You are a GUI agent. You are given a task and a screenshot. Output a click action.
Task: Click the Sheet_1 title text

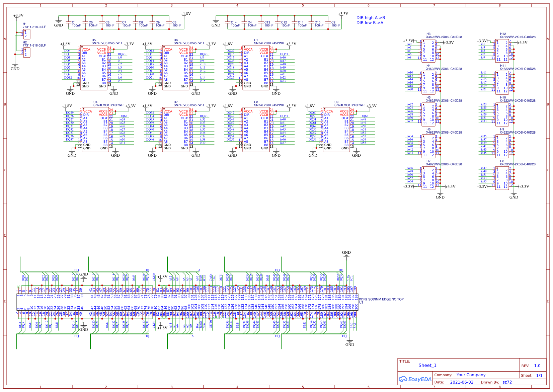click(428, 365)
